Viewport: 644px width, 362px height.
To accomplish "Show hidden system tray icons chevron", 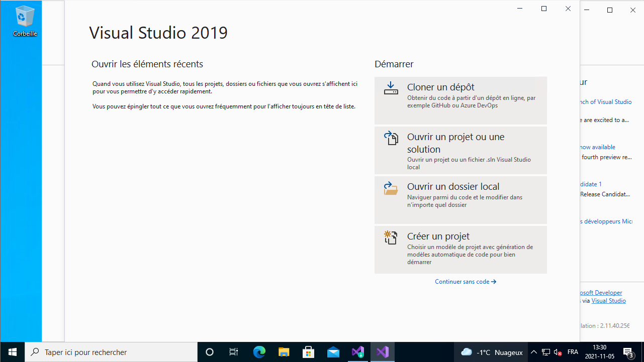I will coord(534,352).
